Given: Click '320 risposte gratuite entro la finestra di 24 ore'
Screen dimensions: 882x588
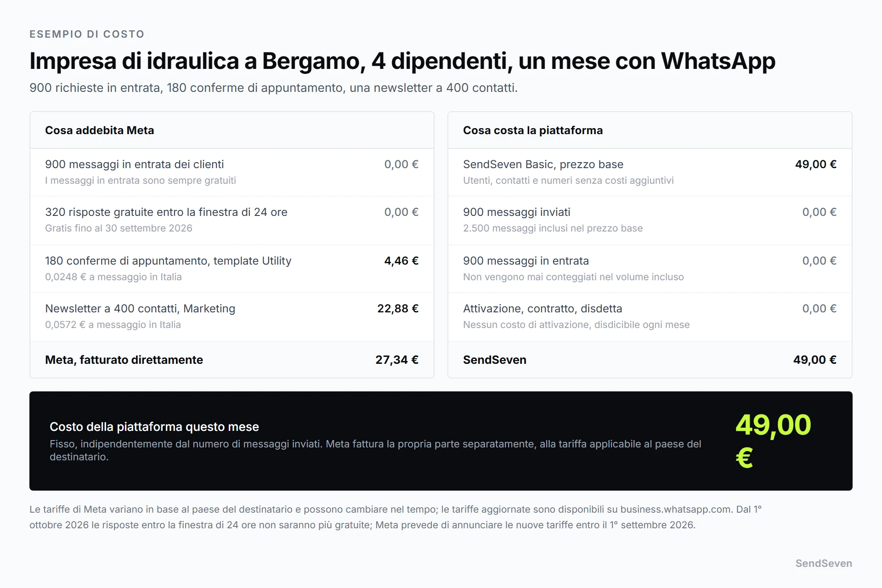Looking at the screenshot, I should coord(166,212).
